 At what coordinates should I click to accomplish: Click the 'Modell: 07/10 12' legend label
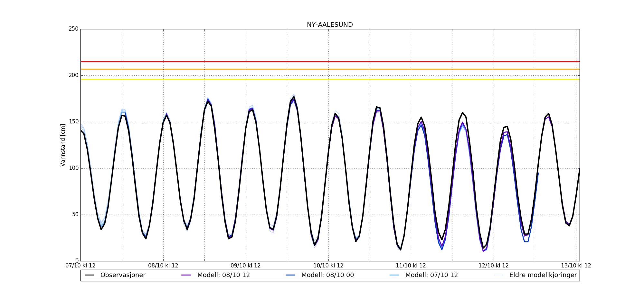(431, 275)
